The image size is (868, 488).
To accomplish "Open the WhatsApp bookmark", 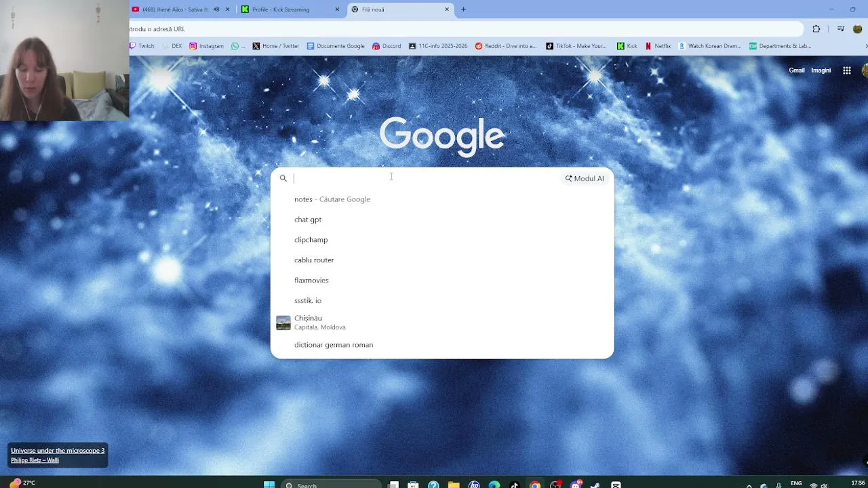I will pos(238,46).
